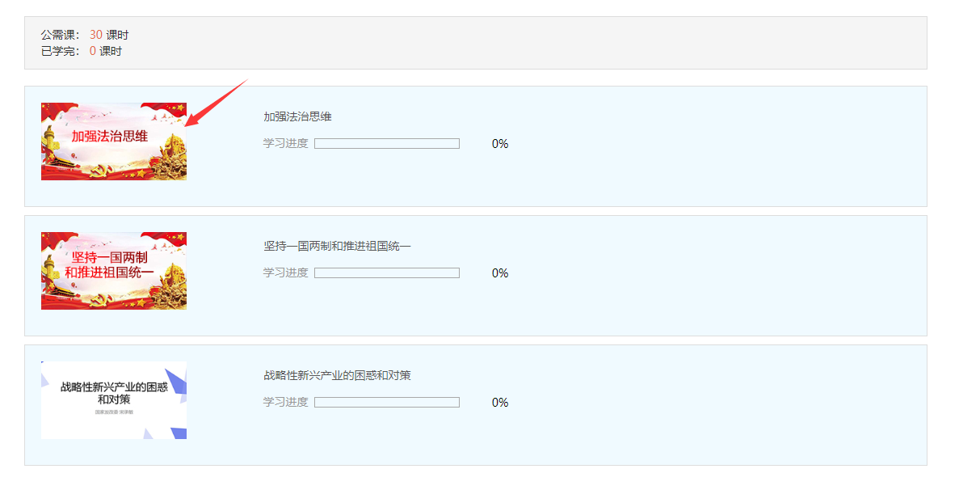This screenshot has height=490, width=980.
Task: Click the 0% value for 坚持一国两制和推进祖国统一
Action: [500, 273]
